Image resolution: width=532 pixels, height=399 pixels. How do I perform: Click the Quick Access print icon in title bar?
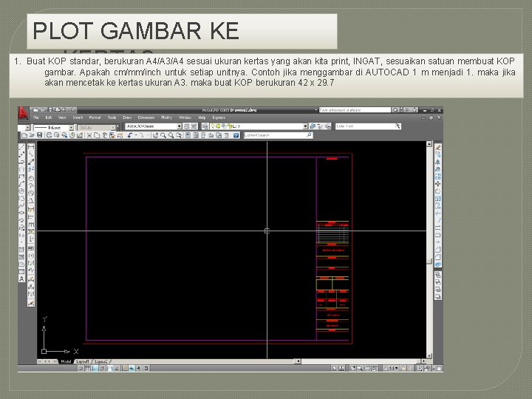tap(58, 110)
